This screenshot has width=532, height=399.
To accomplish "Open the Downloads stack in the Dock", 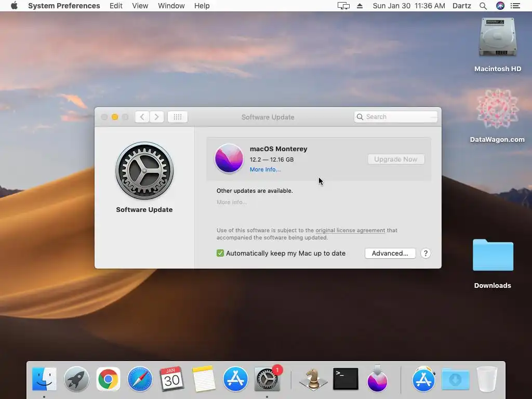I will tap(455, 379).
